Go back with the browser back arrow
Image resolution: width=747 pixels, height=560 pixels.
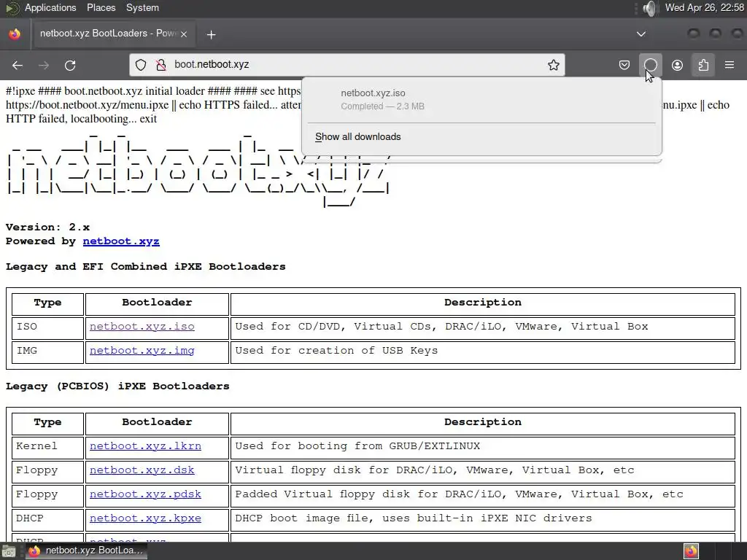pos(18,65)
